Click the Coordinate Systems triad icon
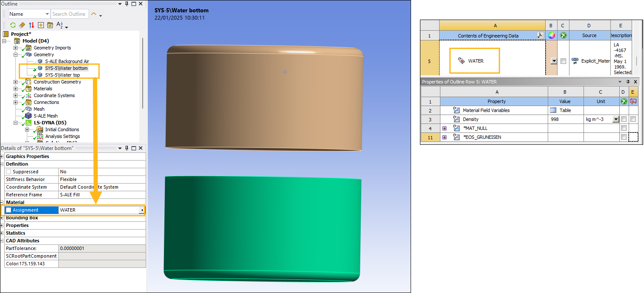 [x=29, y=95]
